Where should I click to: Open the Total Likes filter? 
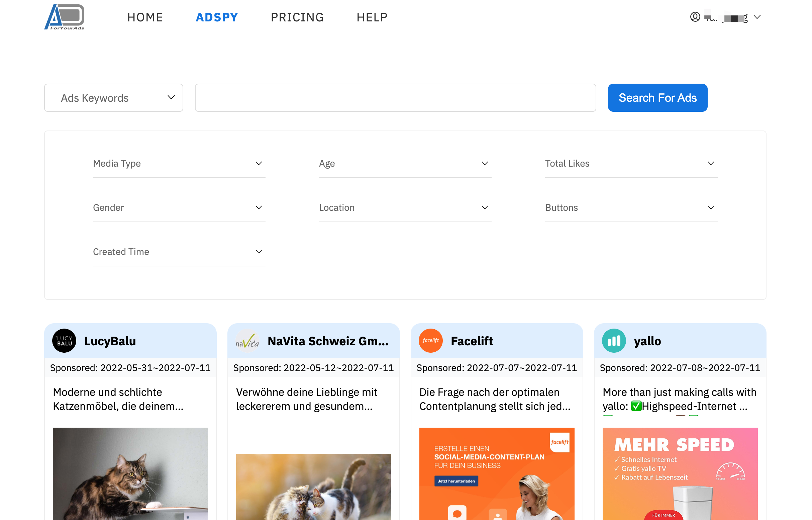click(631, 163)
